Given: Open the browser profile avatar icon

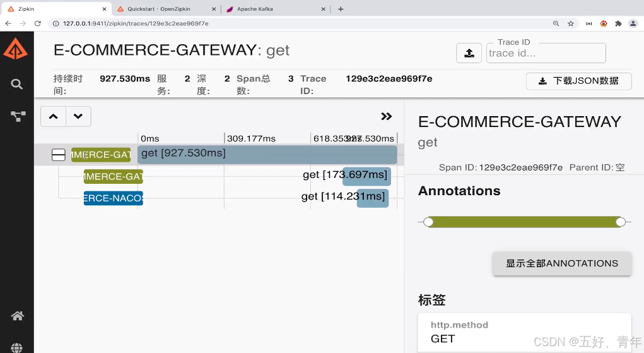Looking at the screenshot, I should 633,23.
